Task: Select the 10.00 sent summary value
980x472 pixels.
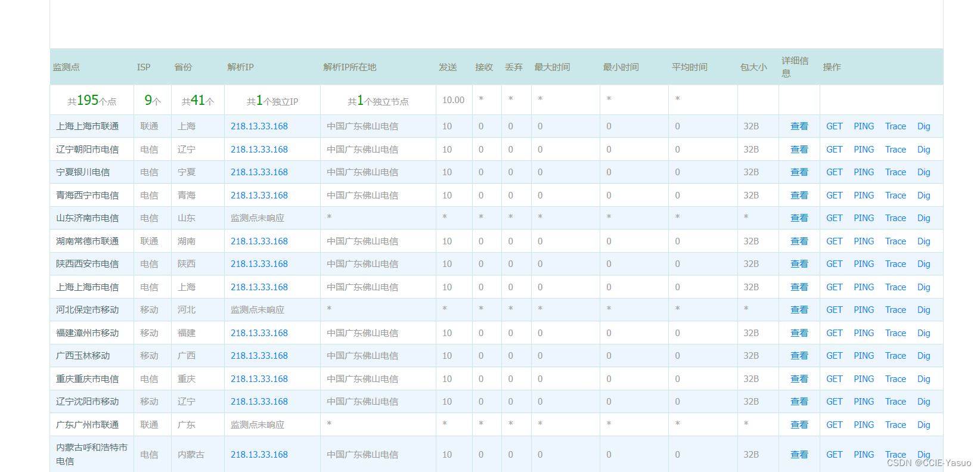Action: (453, 100)
